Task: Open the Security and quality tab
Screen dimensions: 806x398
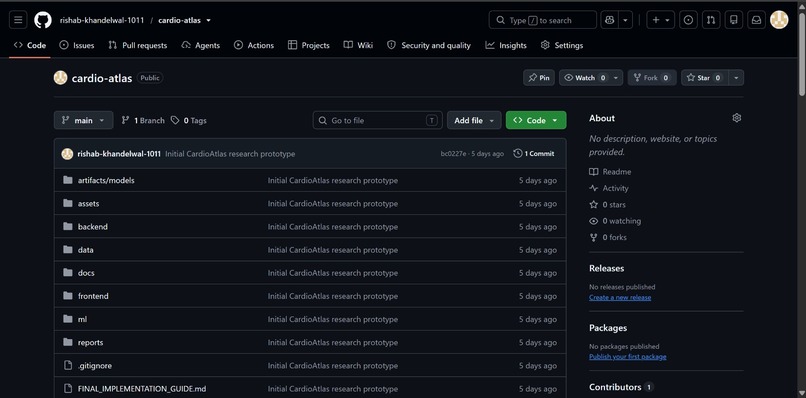Action: click(x=429, y=45)
